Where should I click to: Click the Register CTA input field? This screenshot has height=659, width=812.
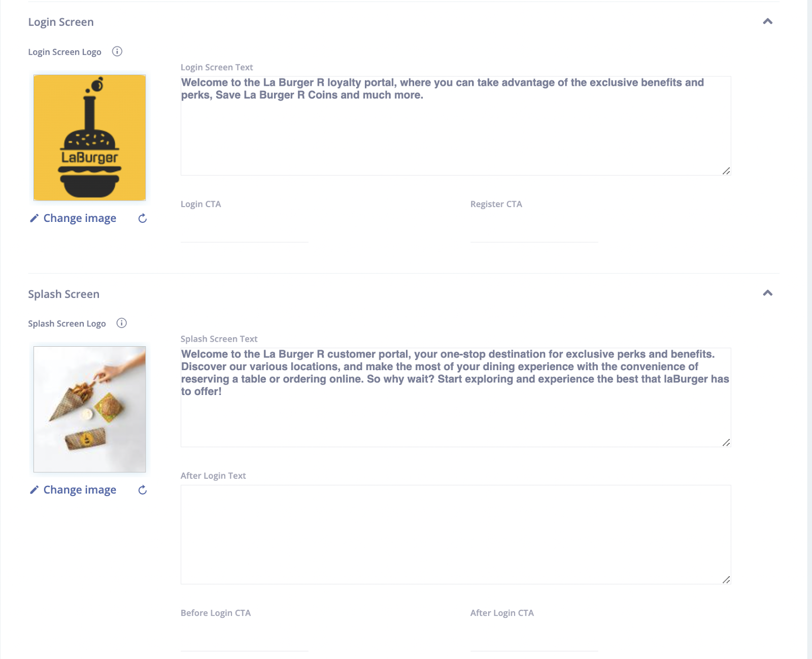(x=534, y=232)
